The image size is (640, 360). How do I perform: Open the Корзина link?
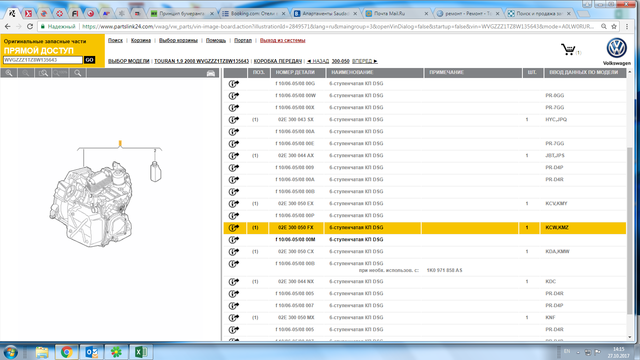(141, 40)
